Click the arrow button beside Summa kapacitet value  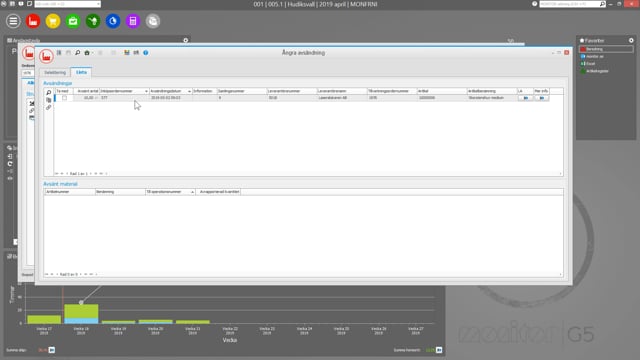(439, 350)
